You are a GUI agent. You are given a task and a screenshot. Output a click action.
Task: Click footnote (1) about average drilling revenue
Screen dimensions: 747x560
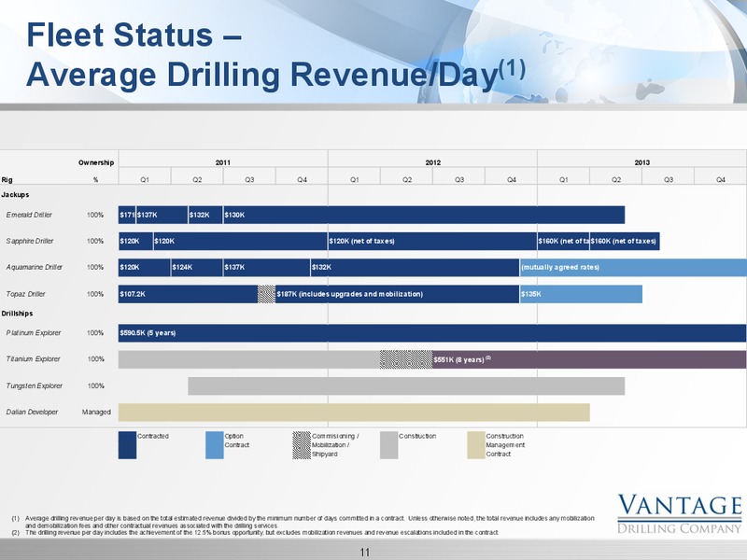pyautogui.click(x=303, y=522)
